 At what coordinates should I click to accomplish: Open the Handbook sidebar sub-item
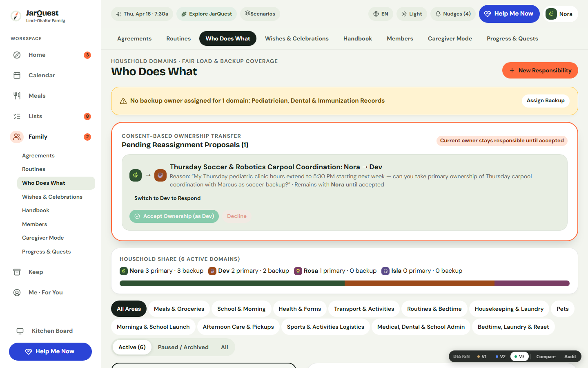pos(36,210)
